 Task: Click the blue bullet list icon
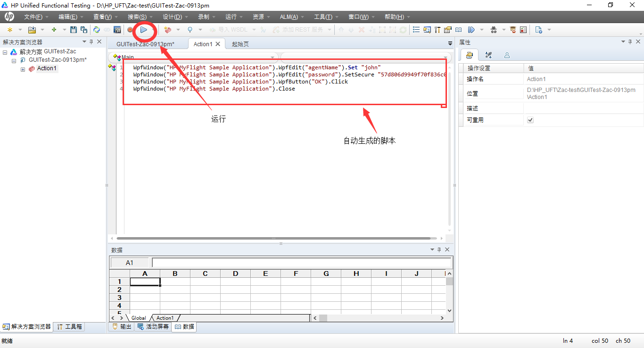click(416, 30)
